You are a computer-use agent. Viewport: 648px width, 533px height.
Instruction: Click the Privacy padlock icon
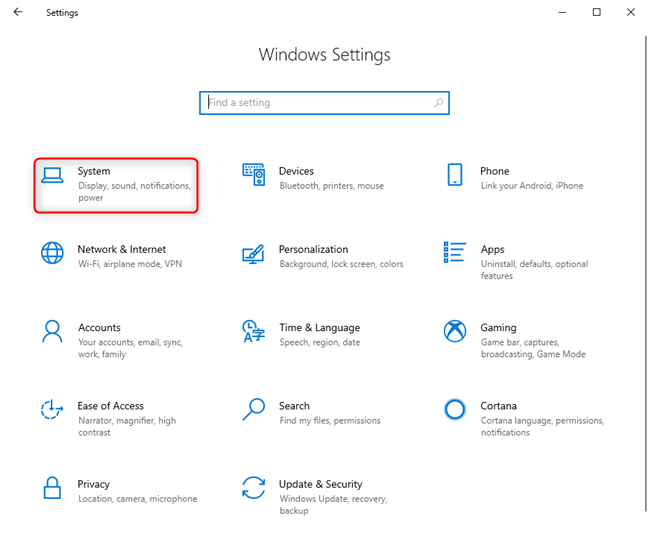tap(52, 488)
